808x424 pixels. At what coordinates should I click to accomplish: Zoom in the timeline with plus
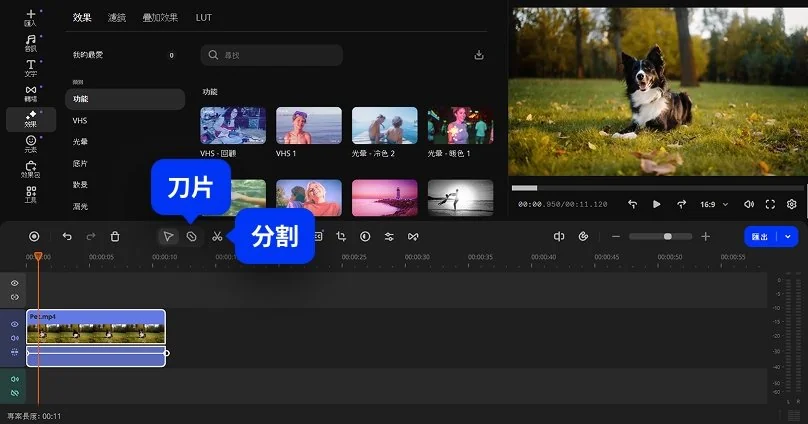[x=705, y=236]
